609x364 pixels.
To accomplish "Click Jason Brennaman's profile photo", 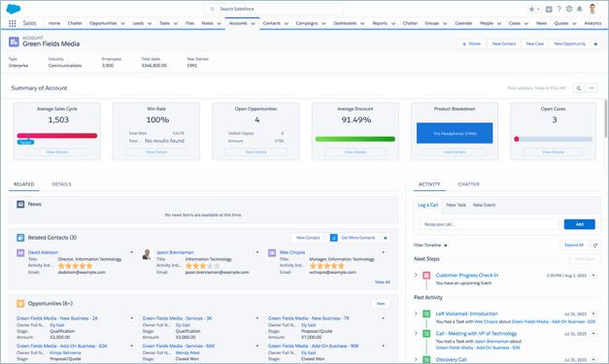I will pos(147,254).
